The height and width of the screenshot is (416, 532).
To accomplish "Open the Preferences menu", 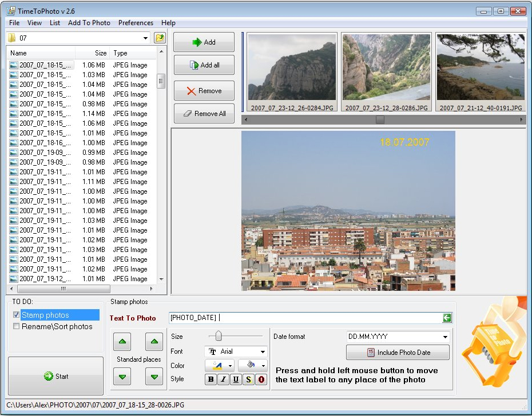I will pyautogui.click(x=136, y=23).
